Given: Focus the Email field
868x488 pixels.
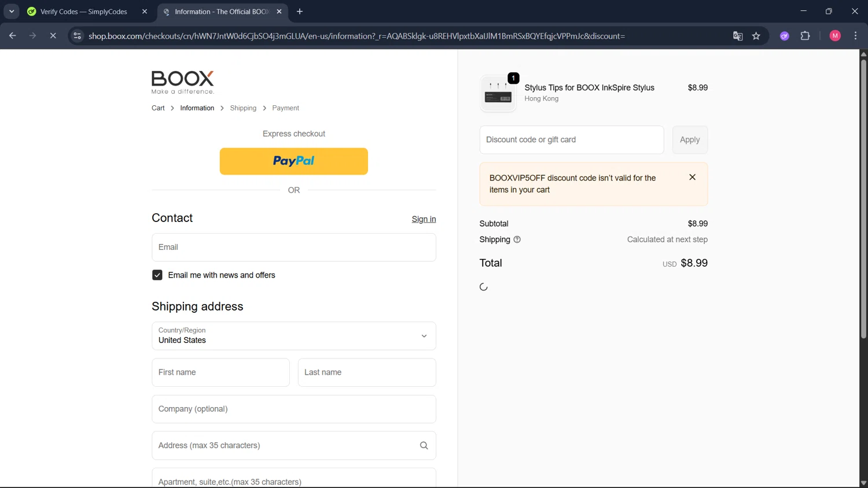Looking at the screenshot, I should pyautogui.click(x=294, y=247).
